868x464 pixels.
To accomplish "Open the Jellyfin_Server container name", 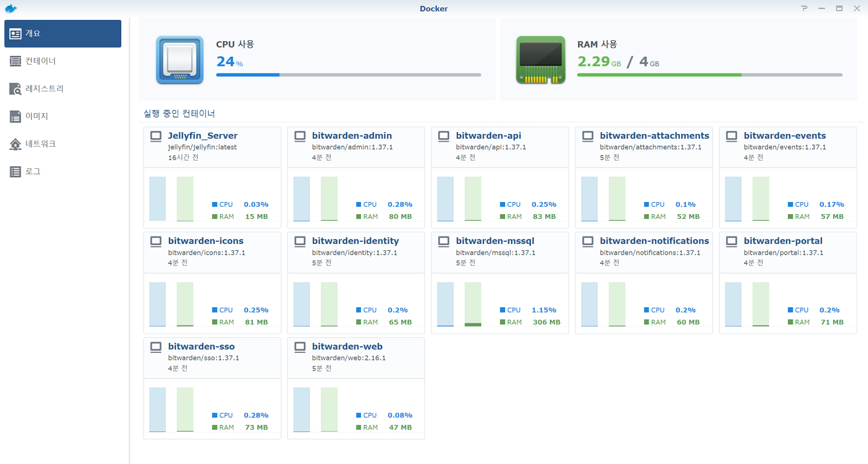I will point(203,136).
